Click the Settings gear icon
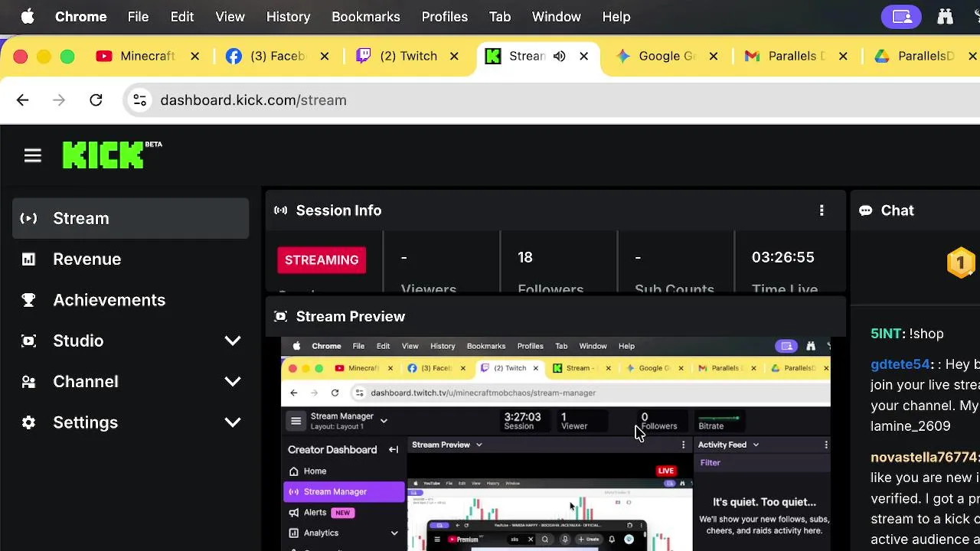980x551 pixels. [28, 422]
